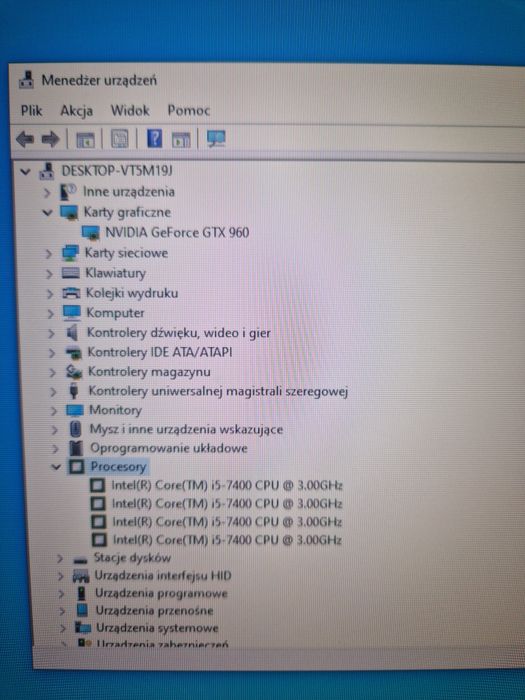Expand the Komputer category
Image resolution: width=525 pixels, height=700 pixels.
point(50,313)
